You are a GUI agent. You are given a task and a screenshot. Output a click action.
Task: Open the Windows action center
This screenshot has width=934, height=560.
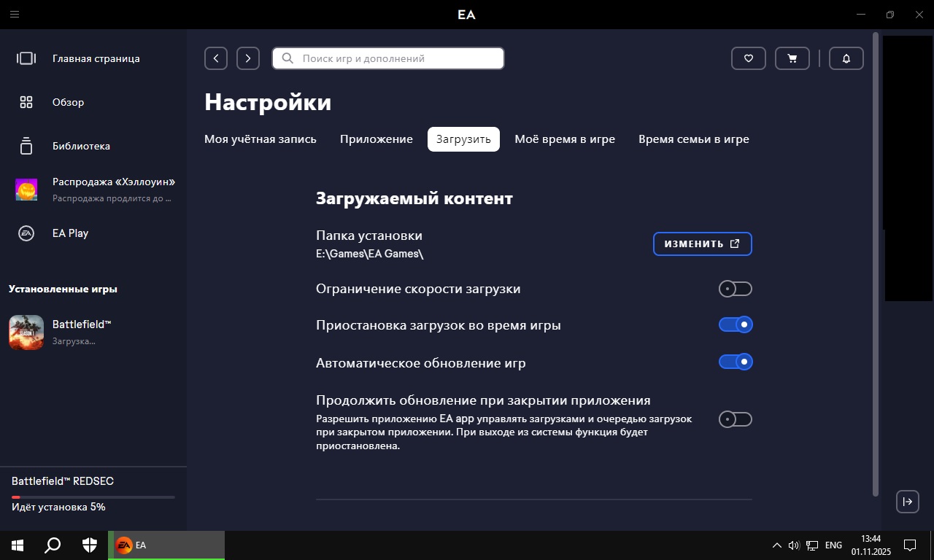910,545
